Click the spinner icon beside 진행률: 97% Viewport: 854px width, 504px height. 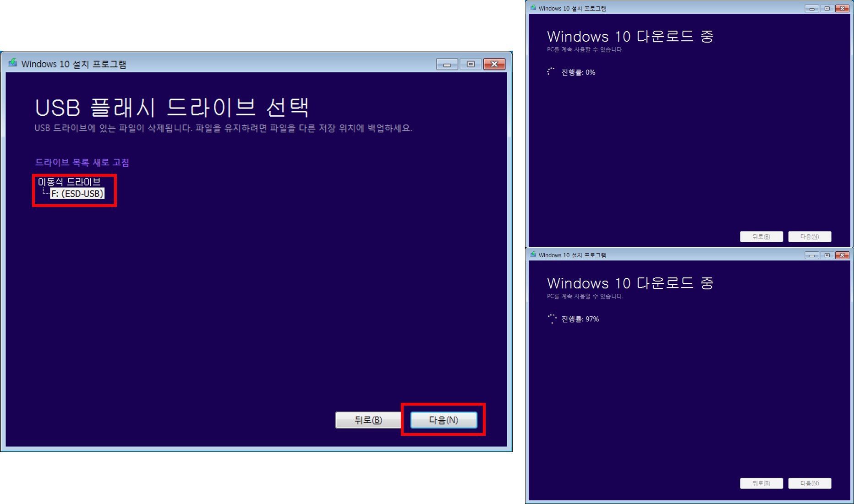552,319
